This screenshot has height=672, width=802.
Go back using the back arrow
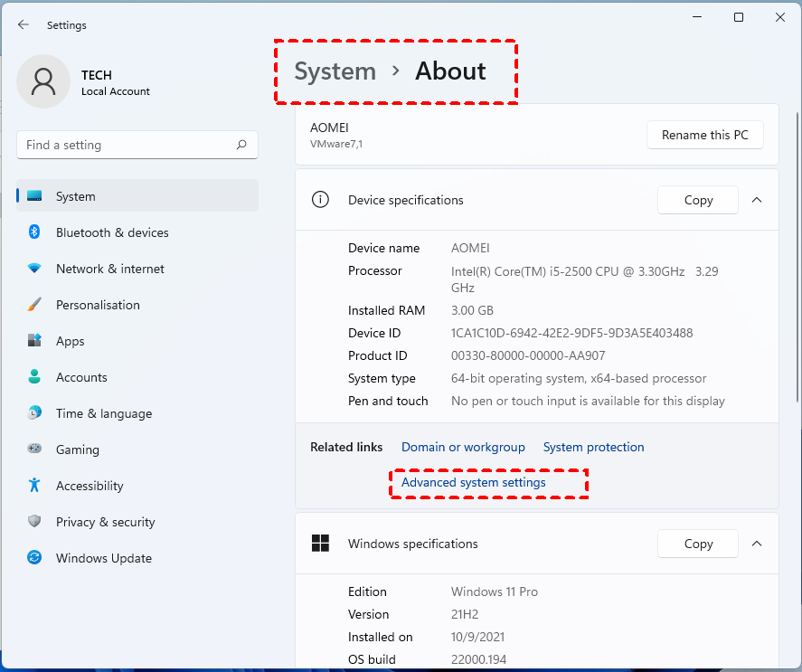pos(24,25)
